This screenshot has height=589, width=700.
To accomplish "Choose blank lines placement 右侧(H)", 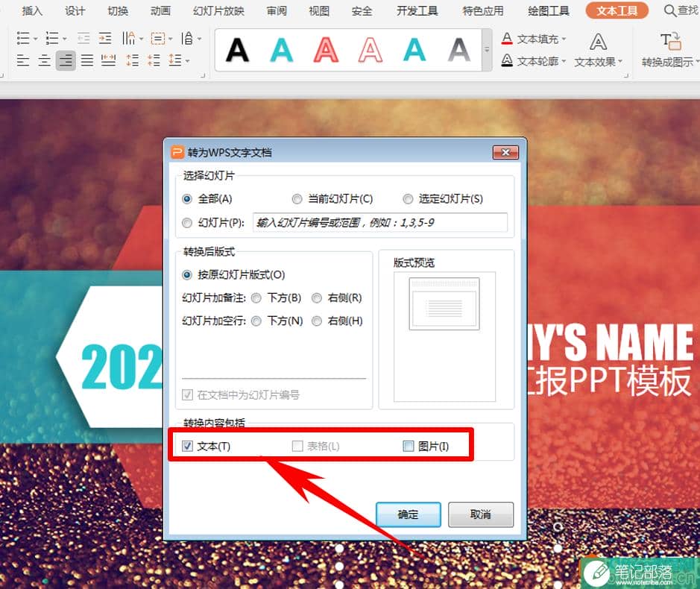I will click(x=317, y=321).
